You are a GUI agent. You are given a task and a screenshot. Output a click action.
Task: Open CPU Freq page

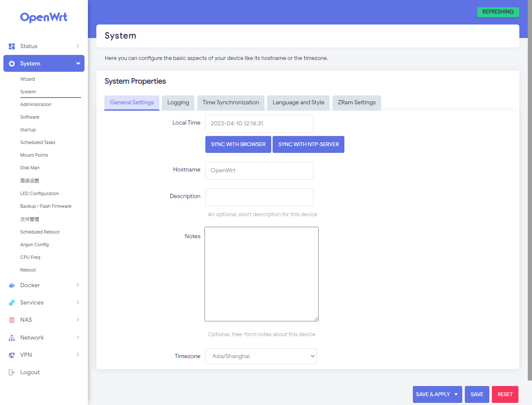click(x=30, y=257)
